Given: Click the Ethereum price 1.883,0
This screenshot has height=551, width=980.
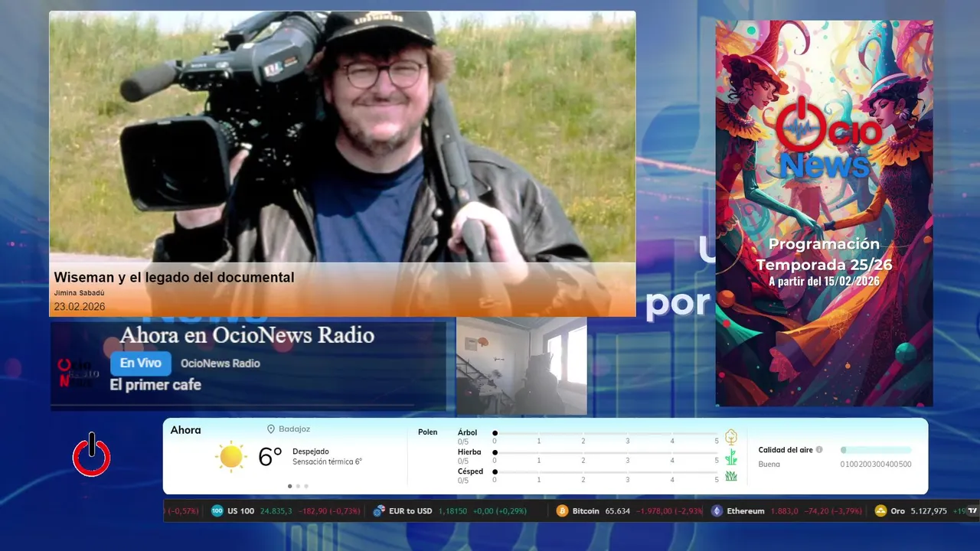Looking at the screenshot, I should (x=784, y=510).
